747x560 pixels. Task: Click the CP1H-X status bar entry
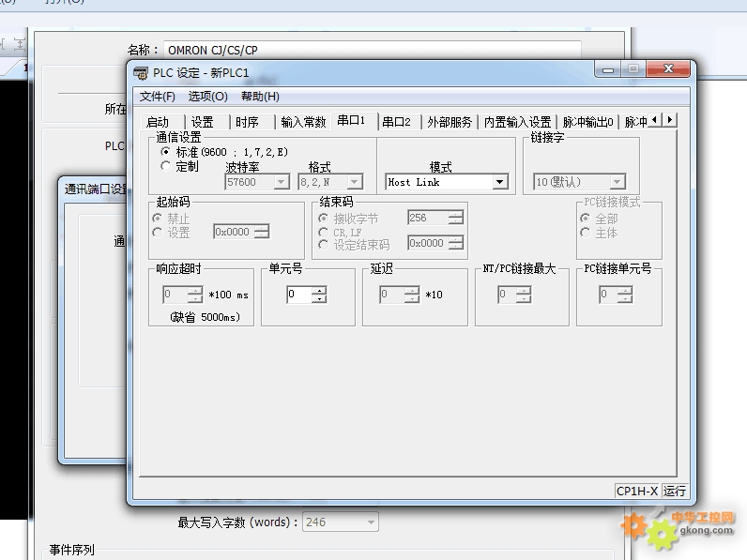(637, 491)
